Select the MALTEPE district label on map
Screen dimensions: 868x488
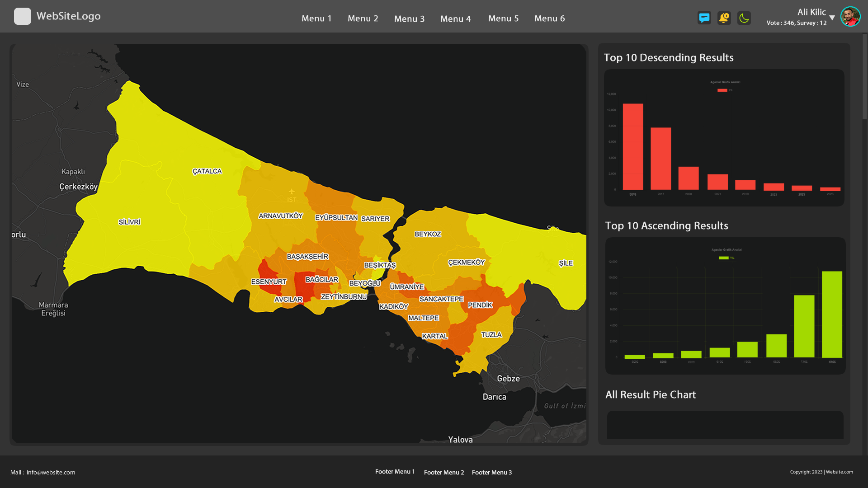pos(424,318)
